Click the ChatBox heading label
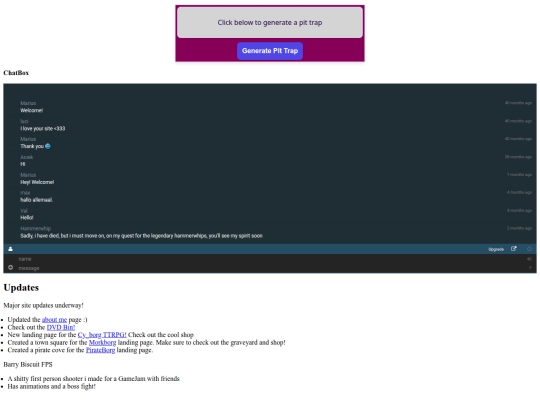 click(x=16, y=73)
